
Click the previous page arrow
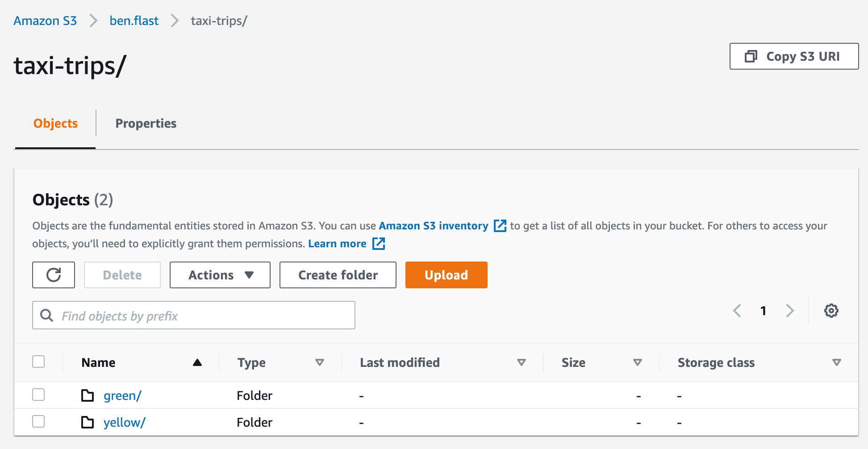point(737,311)
